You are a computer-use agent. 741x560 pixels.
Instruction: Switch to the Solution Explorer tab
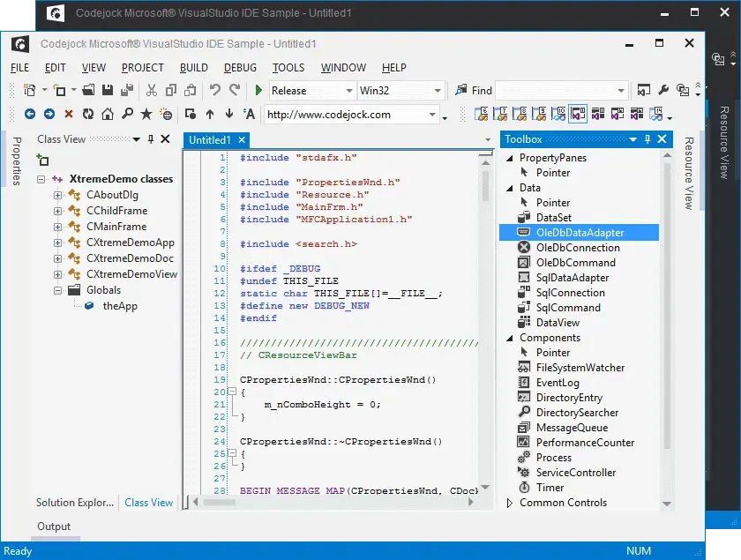coord(75,503)
